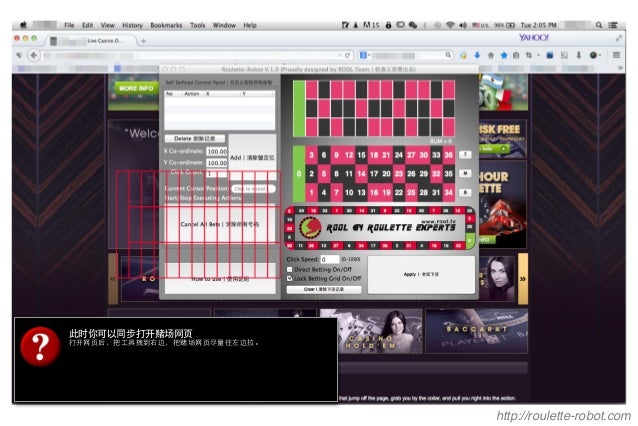Open the Bookmarks menu
This screenshot has width=638, height=426.
tap(166, 25)
